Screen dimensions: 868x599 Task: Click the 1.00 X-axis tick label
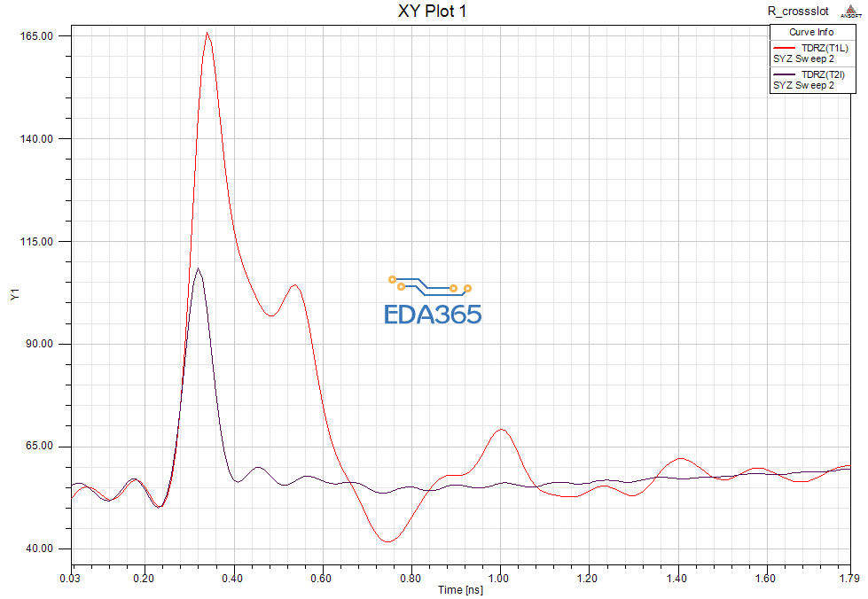pyautogui.click(x=499, y=579)
